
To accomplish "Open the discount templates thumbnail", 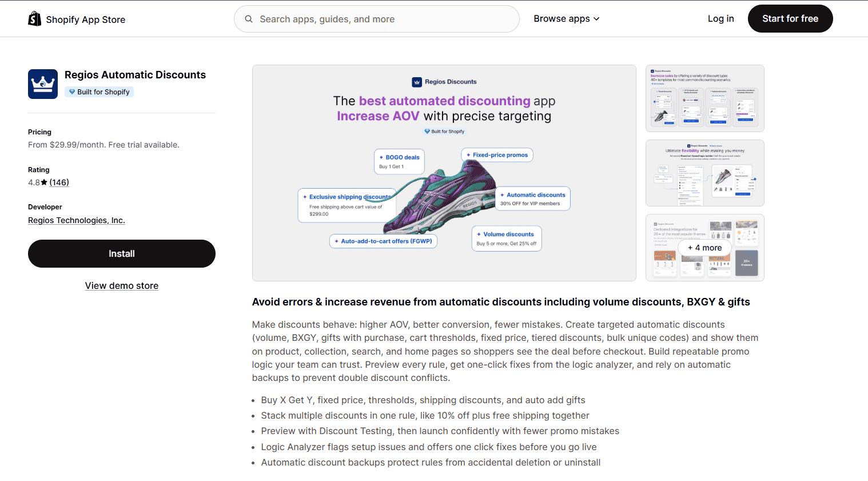I will pyautogui.click(x=705, y=98).
